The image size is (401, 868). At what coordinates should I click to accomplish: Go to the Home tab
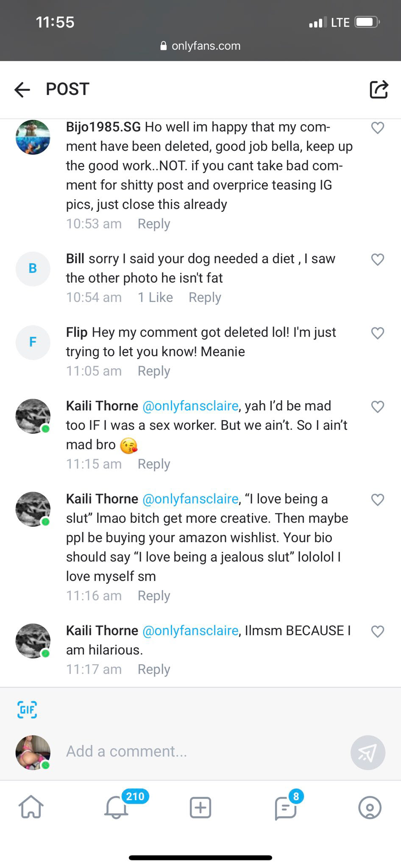31,807
